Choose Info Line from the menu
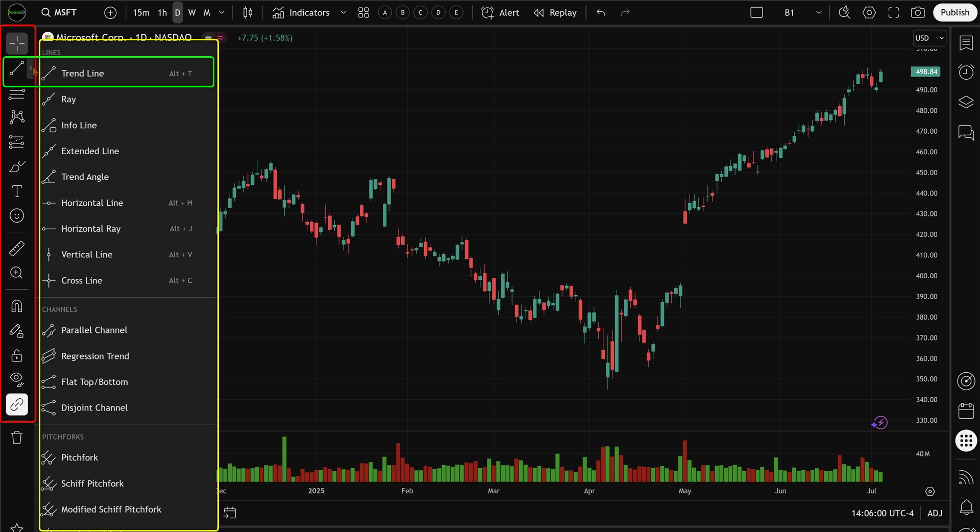Viewport: 980px width, 532px height. (x=127, y=126)
